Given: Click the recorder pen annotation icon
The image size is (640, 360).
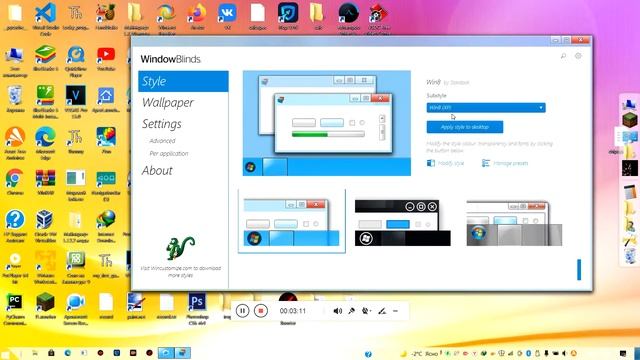Looking at the screenshot, I should pos(382,311).
